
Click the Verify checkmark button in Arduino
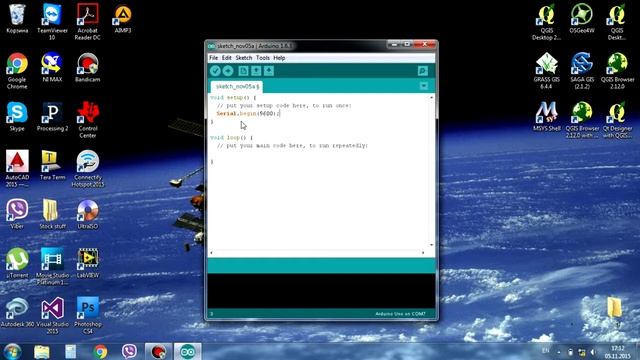tap(215, 71)
